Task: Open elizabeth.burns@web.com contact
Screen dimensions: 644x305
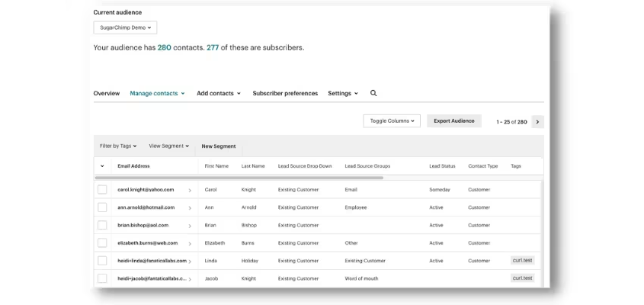Action: point(147,242)
